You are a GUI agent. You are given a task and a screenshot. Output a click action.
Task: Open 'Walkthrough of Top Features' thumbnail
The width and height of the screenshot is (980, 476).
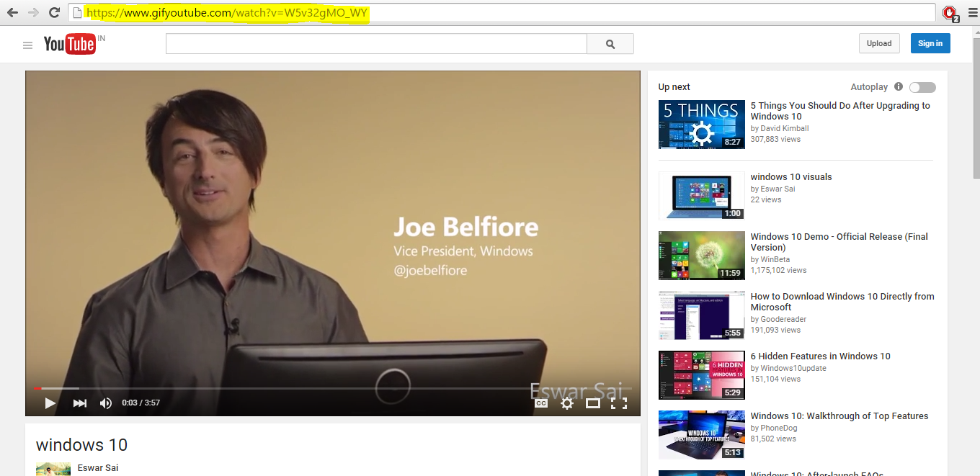coord(701,434)
